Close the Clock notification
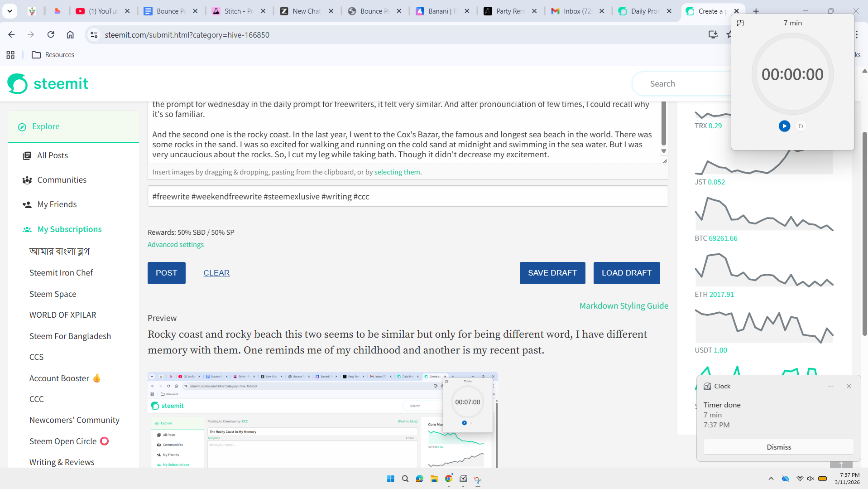The image size is (868, 489). point(849,386)
